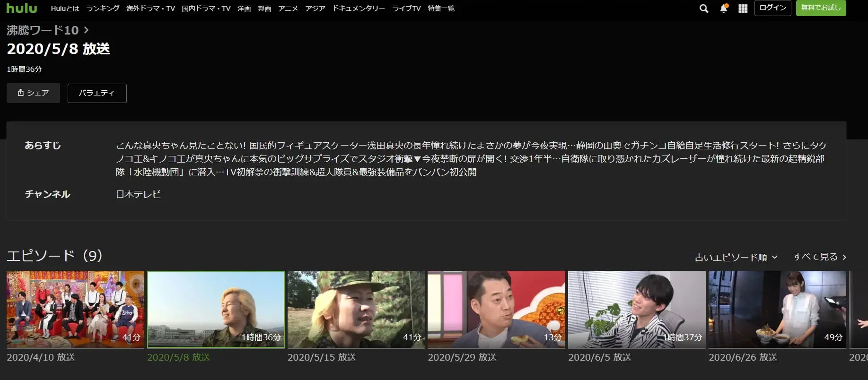Open the ランキング menu item
The image size is (868, 380).
tap(103, 9)
